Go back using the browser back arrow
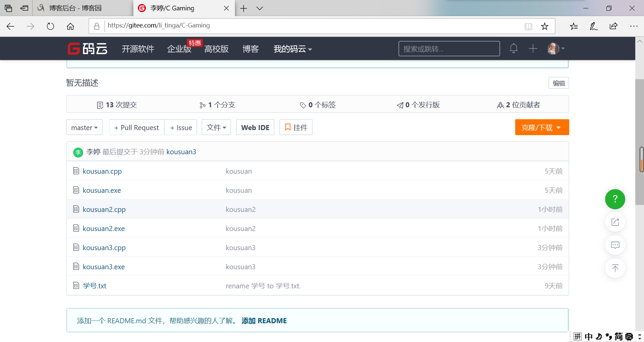 coord(10,26)
